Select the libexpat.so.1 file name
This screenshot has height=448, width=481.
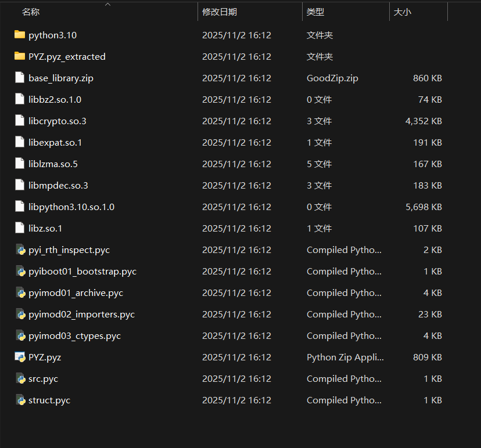[55, 142]
